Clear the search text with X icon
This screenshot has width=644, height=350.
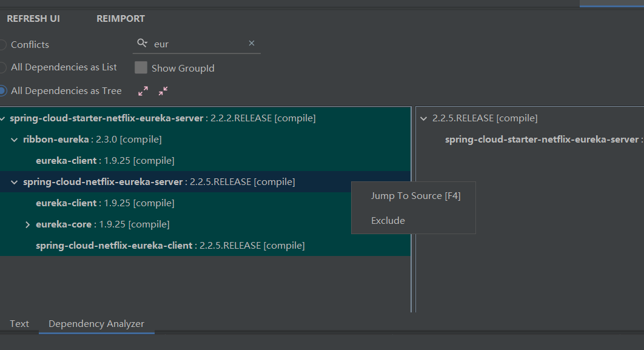pos(252,43)
